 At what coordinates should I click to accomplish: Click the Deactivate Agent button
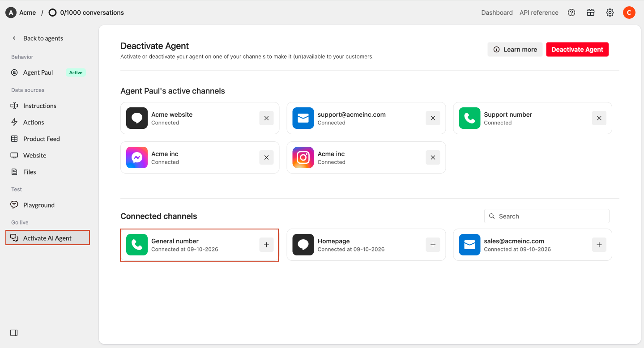click(577, 50)
